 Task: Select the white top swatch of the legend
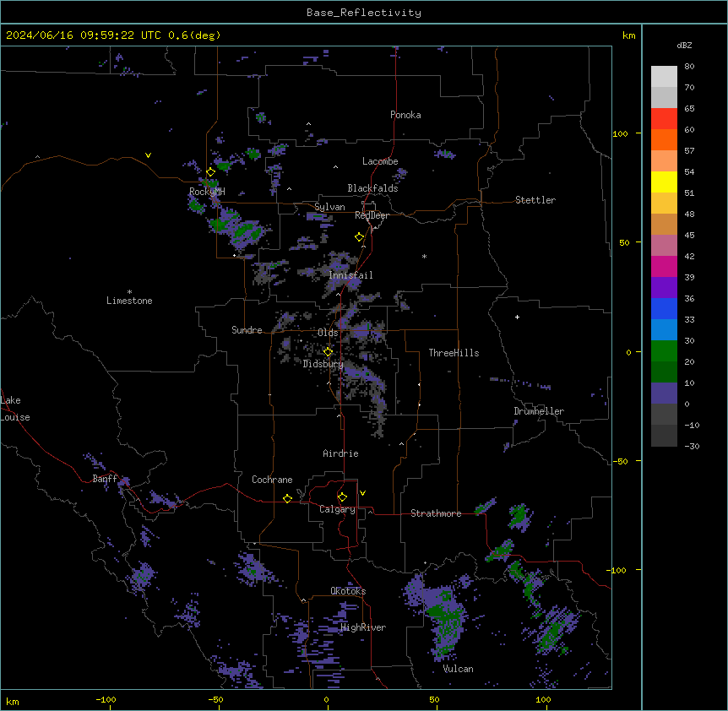tap(664, 77)
